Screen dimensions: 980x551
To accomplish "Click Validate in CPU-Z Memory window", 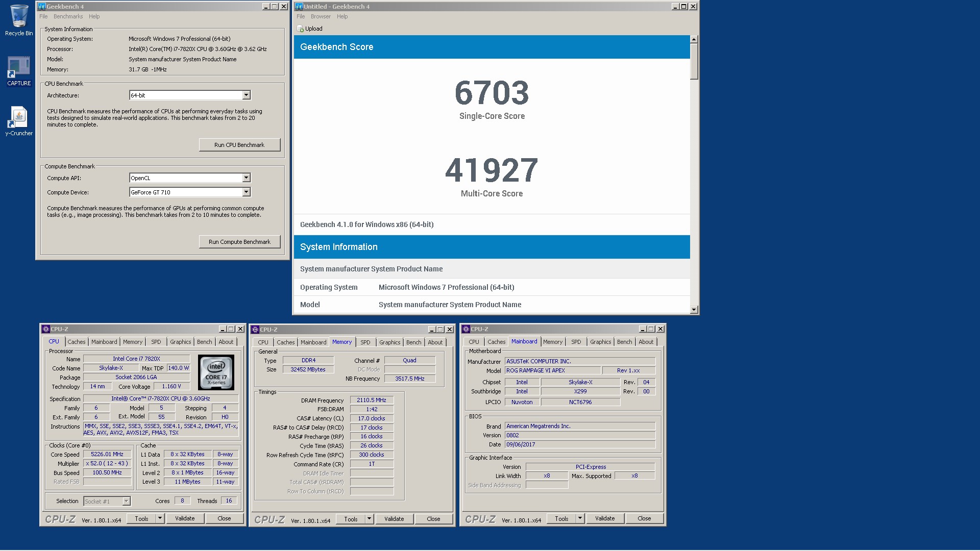I will tap(394, 519).
